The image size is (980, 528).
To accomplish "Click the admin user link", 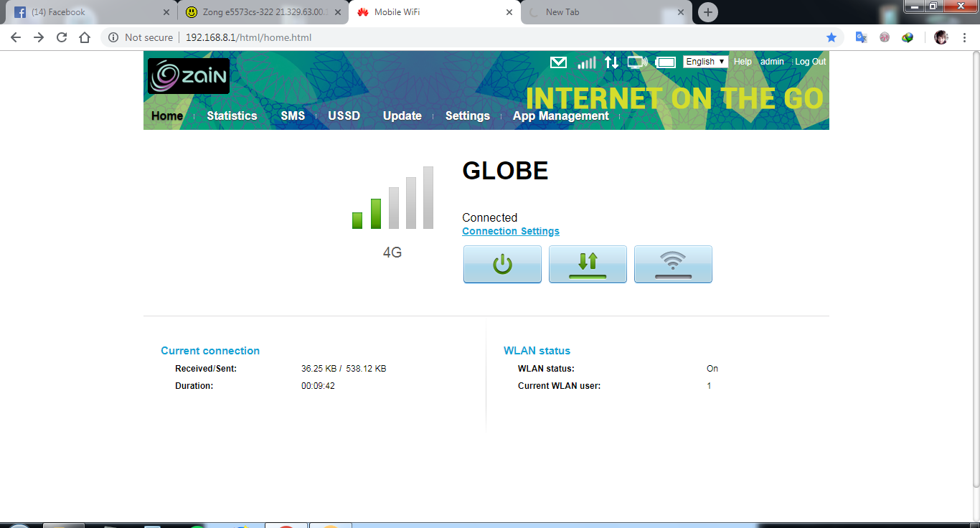I will click(772, 62).
